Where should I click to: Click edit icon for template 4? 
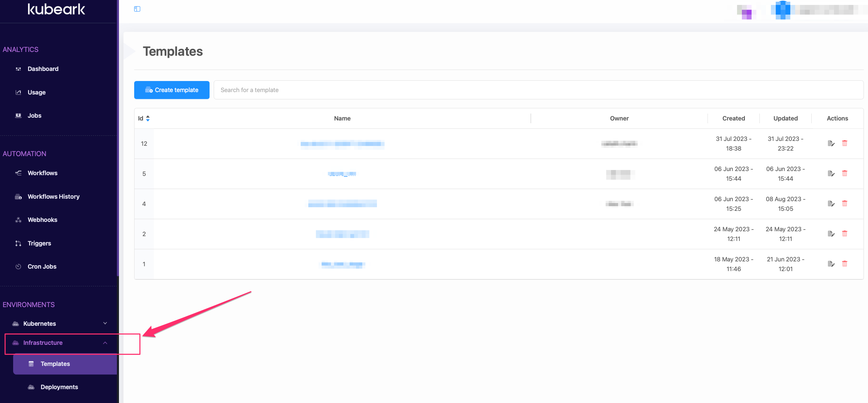pos(831,204)
